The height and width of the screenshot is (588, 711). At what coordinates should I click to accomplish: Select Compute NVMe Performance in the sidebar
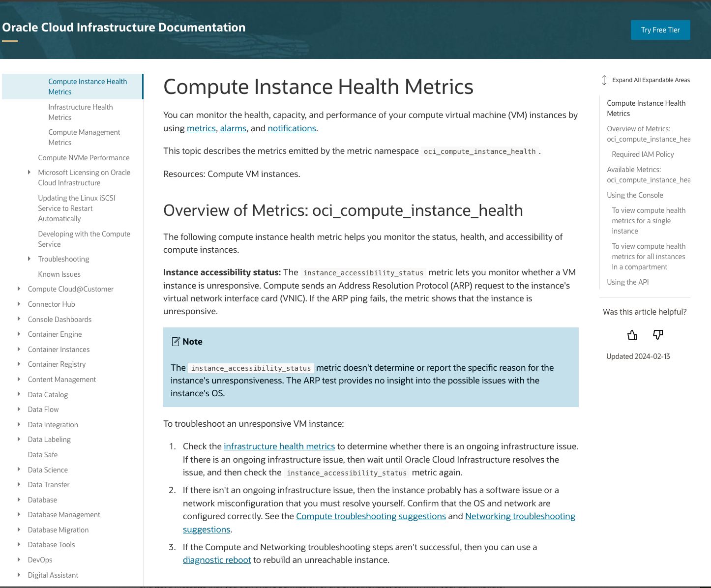point(84,157)
